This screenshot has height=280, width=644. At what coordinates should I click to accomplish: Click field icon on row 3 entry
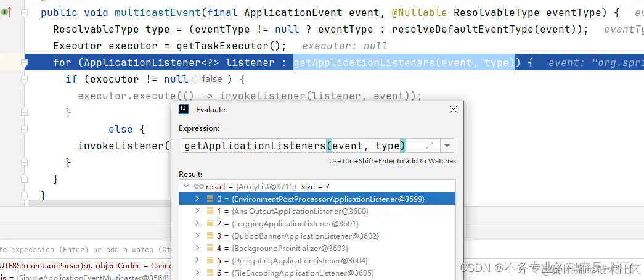pos(210,236)
